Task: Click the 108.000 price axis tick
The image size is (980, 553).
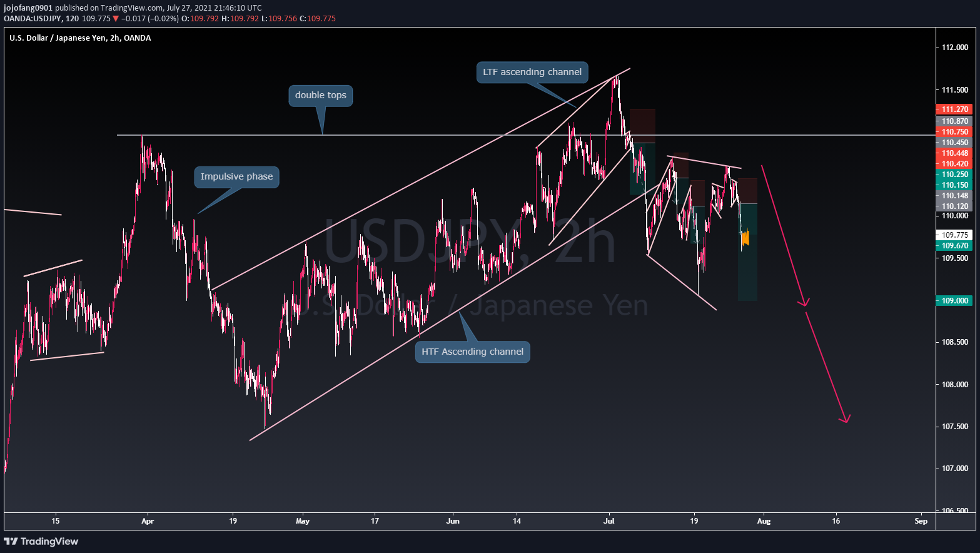Action: click(954, 384)
